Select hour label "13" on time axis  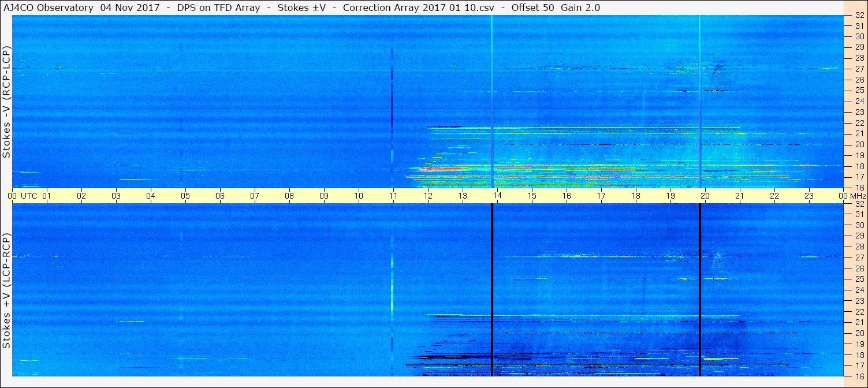[463, 196]
